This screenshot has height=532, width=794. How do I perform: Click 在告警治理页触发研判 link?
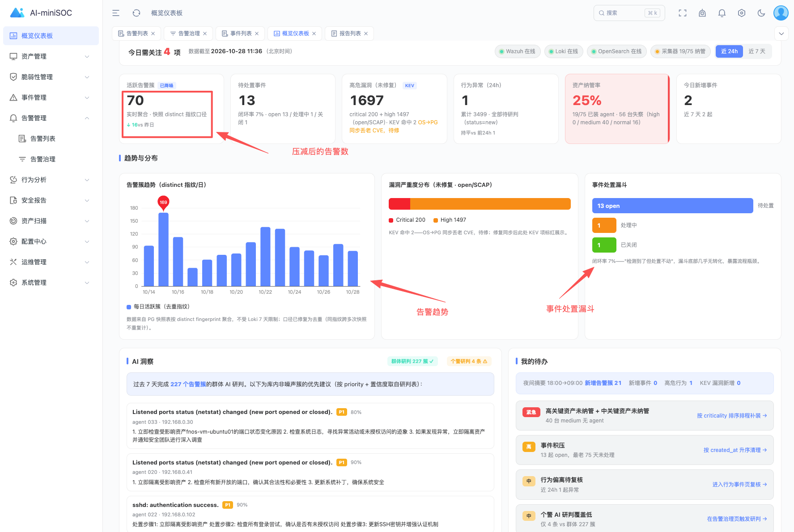coord(737,519)
